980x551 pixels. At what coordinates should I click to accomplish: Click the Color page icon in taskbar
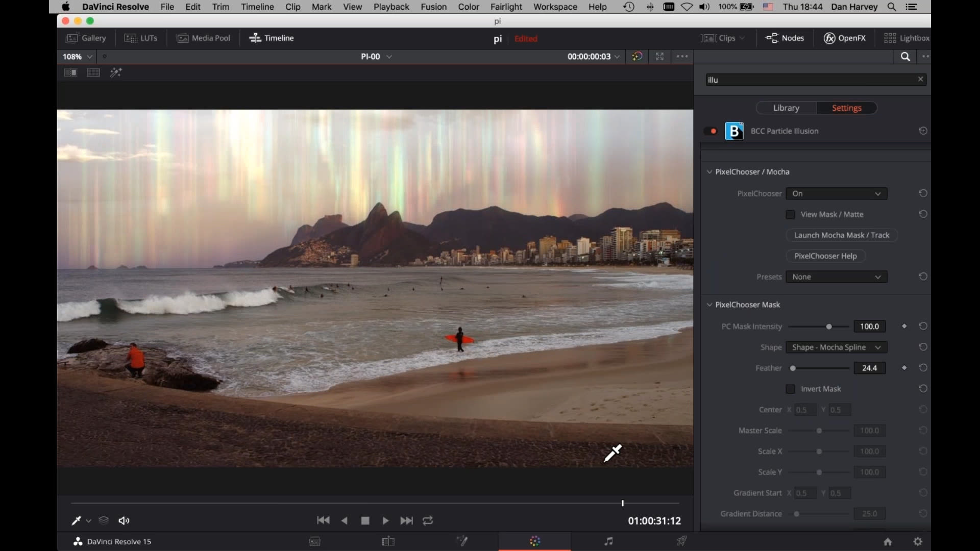point(534,541)
